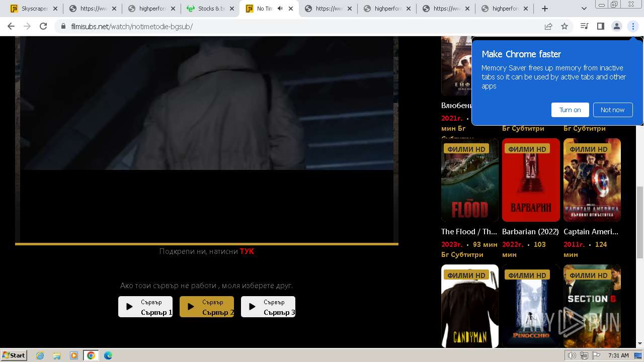644x362 pixels.
Task: View site information lock icon
Action: point(63,26)
